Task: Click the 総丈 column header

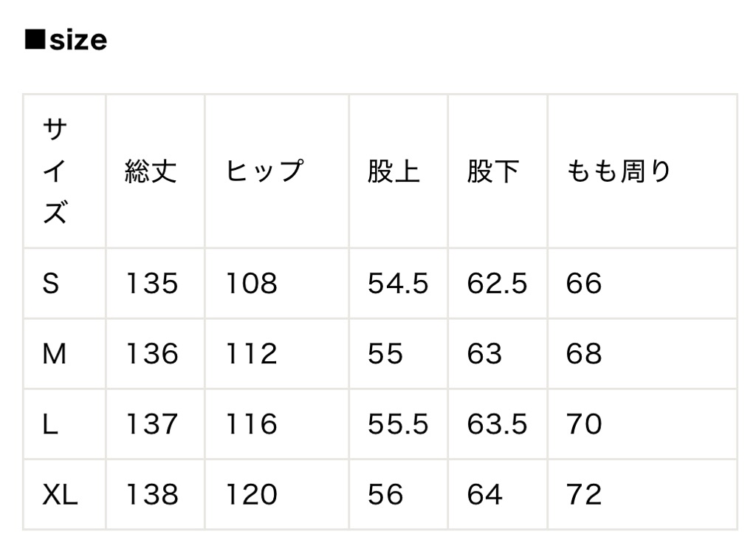Action: click(x=151, y=171)
